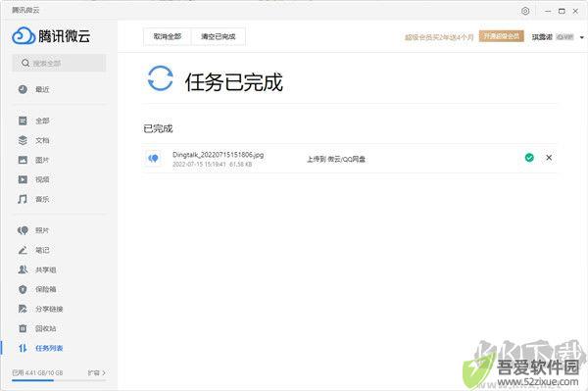The height and width of the screenshot is (391, 588).
Task: Expand the user account dropdown arrow
Action: pyautogui.click(x=581, y=37)
